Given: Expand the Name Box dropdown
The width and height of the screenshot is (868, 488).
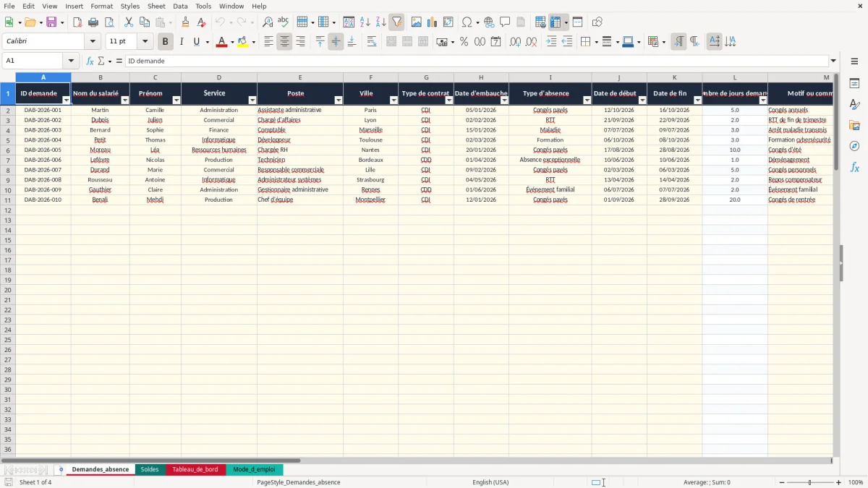Looking at the screenshot, I should pos(71,61).
